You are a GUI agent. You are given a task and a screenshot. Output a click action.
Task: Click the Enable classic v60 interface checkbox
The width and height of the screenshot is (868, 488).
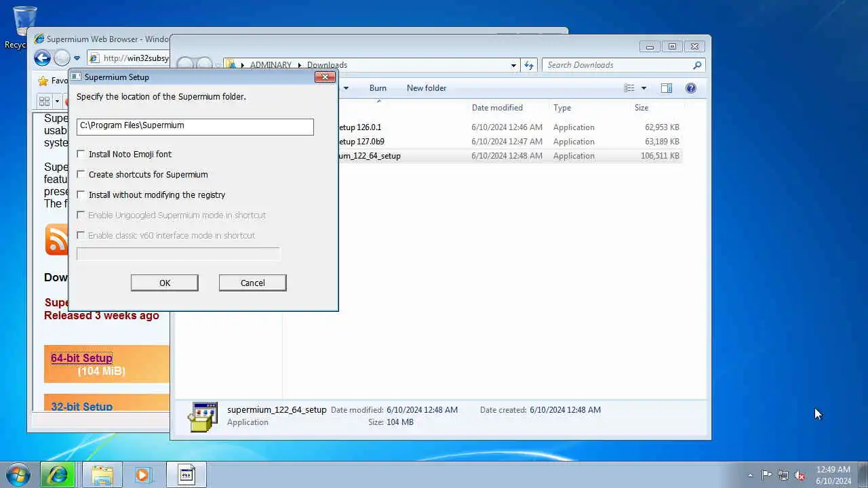81,235
